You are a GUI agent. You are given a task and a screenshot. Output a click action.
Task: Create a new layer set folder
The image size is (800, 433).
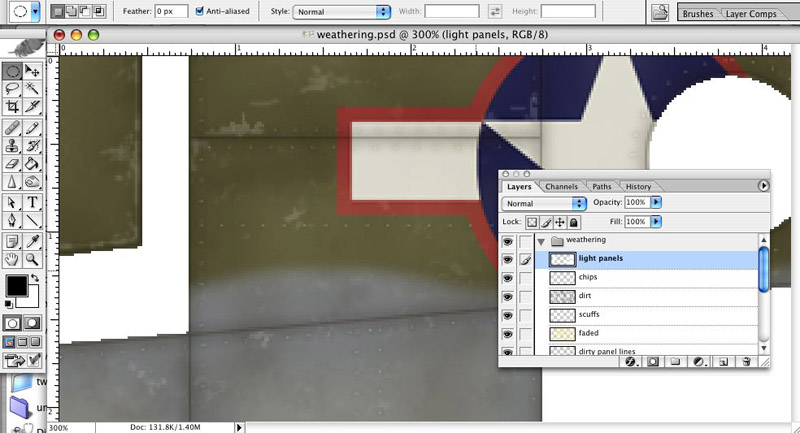coord(675,362)
